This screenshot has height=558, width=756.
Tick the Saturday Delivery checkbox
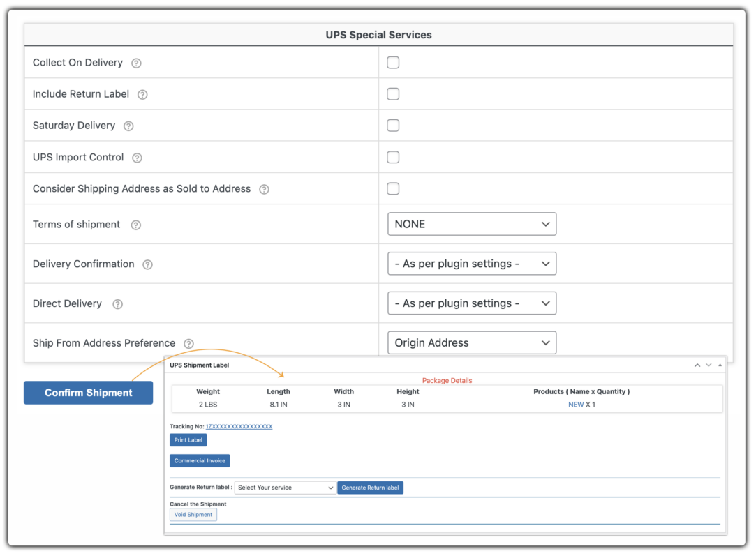click(x=393, y=126)
